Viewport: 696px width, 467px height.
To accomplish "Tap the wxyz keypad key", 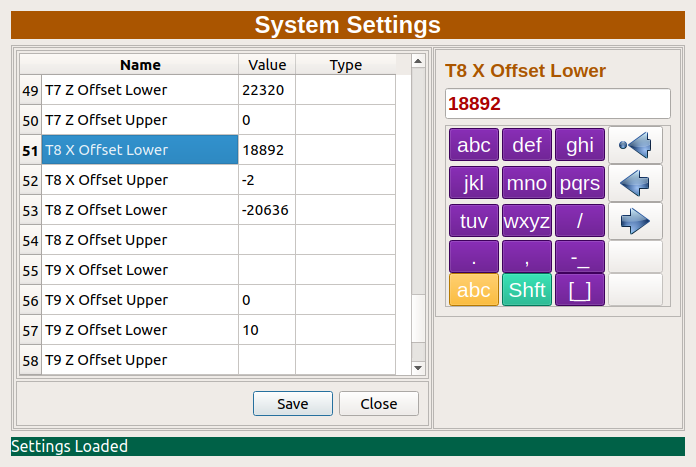I will (x=527, y=221).
